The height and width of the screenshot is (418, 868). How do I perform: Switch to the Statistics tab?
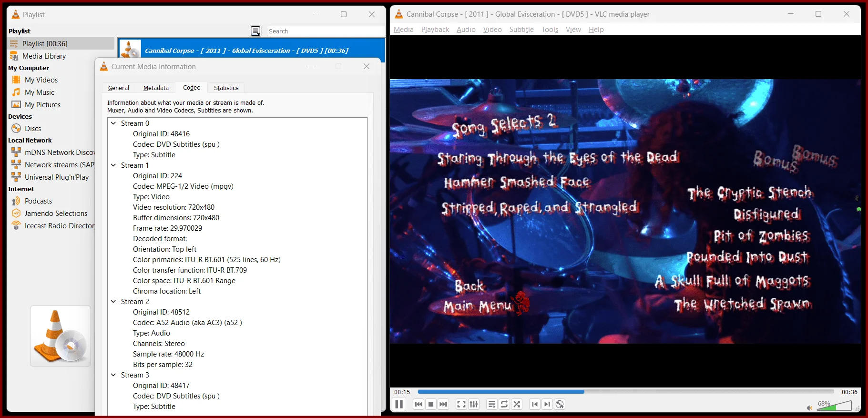tap(226, 88)
